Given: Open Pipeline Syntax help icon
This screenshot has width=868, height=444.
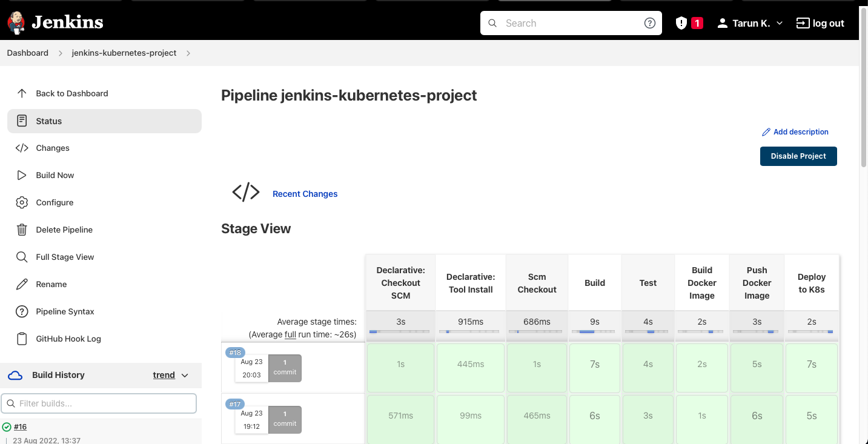Looking at the screenshot, I should point(21,311).
